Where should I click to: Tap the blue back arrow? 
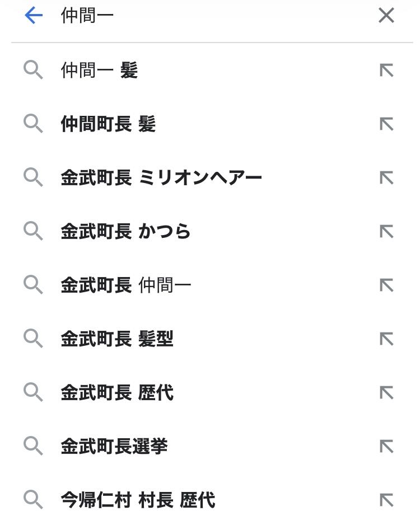[x=34, y=16]
